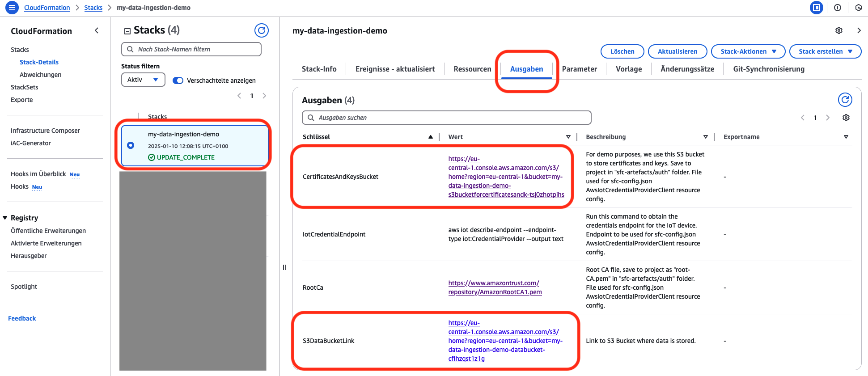Select the Ausgaben tab

point(527,69)
